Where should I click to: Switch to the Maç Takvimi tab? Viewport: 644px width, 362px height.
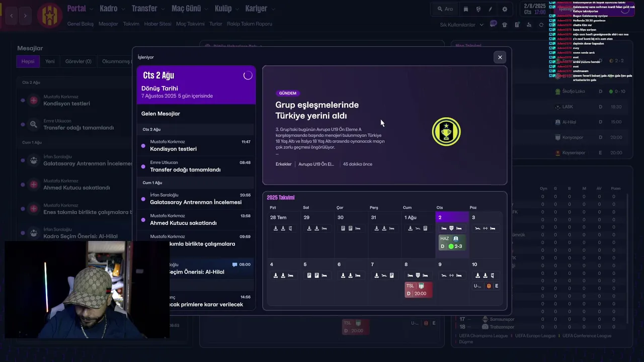[190, 24]
